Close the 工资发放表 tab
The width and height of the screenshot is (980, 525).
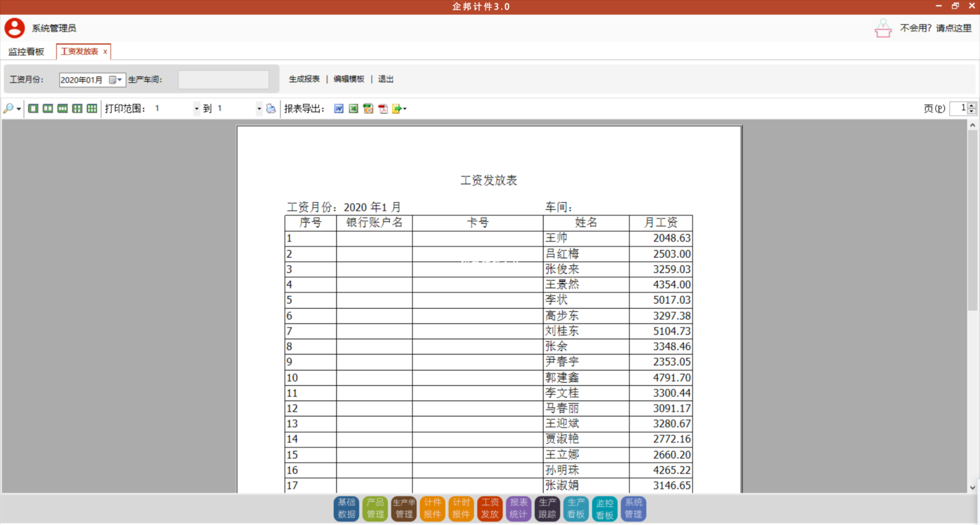pyautogui.click(x=105, y=52)
